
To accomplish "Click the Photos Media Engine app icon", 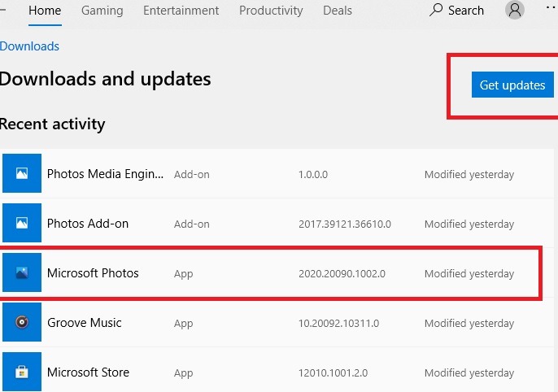I will pyautogui.click(x=22, y=173).
